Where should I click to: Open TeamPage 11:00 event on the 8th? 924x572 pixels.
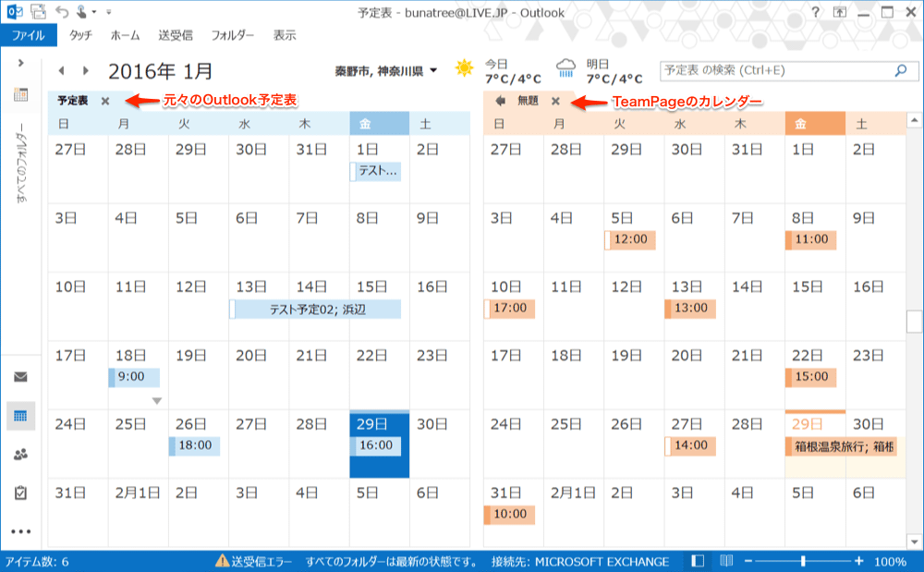coord(811,239)
